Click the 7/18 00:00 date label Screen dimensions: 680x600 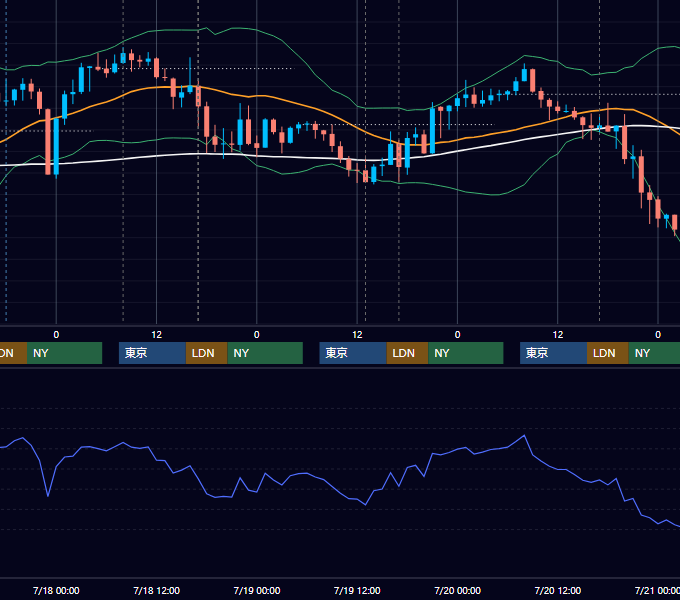tap(56, 590)
